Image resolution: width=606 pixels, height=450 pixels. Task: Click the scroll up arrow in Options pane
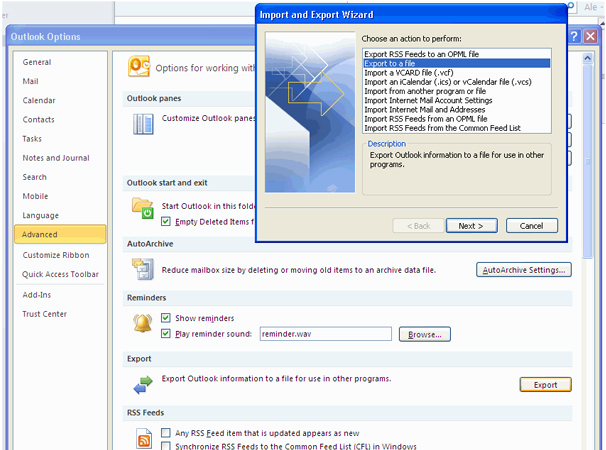(587, 58)
